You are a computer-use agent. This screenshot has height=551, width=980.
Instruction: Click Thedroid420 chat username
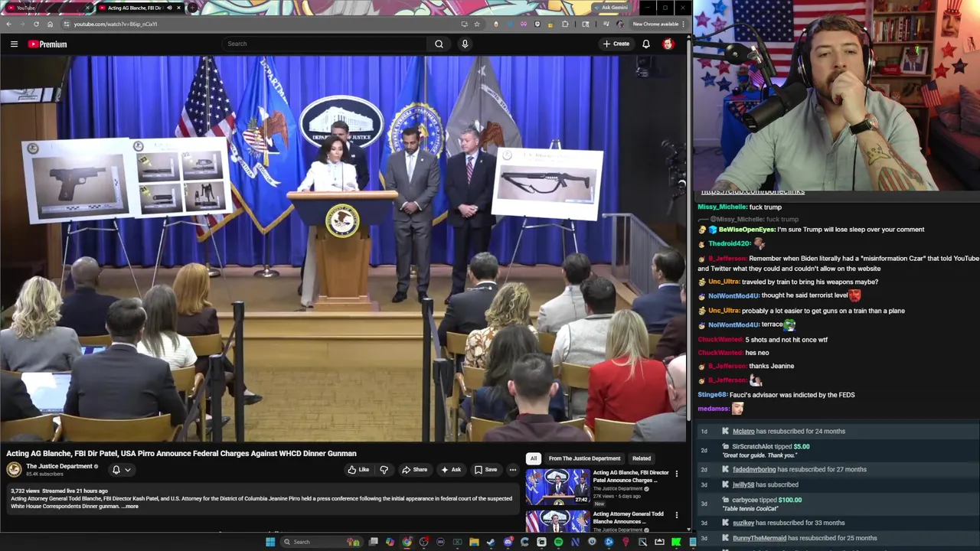coord(729,243)
